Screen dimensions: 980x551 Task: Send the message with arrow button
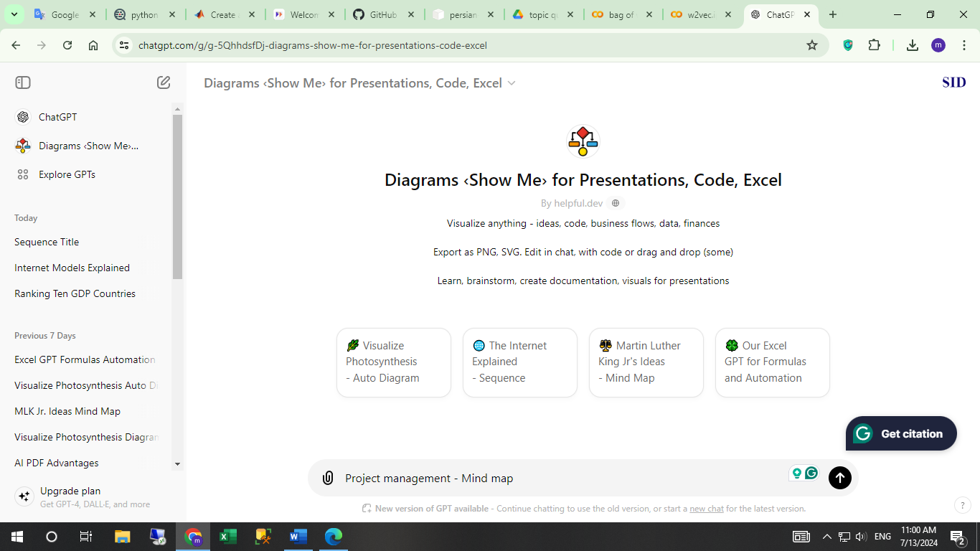(840, 478)
